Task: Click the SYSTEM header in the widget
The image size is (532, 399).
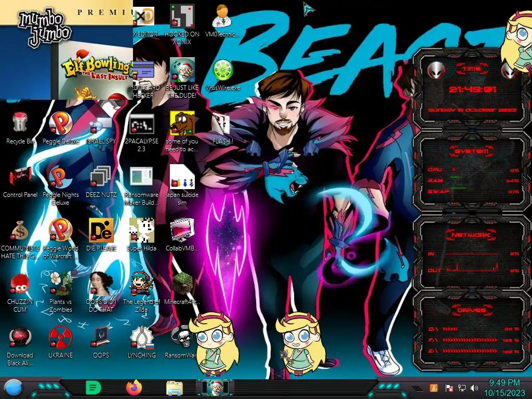Action: [x=472, y=151]
